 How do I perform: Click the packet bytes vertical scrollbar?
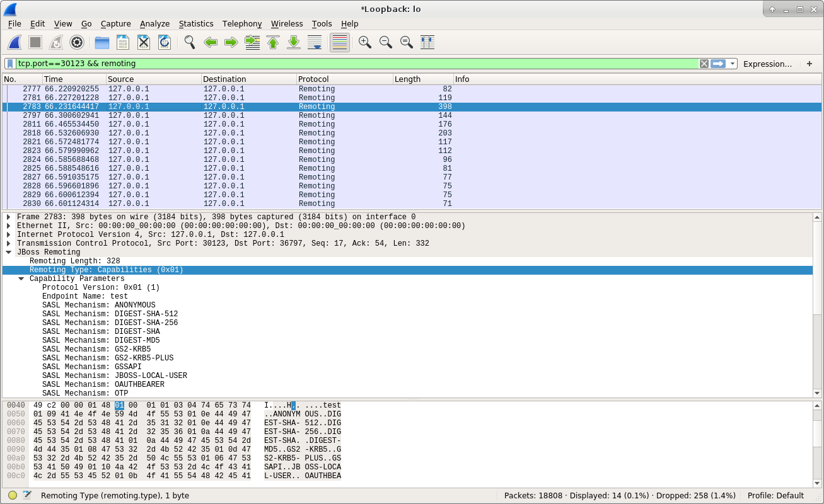(x=818, y=444)
